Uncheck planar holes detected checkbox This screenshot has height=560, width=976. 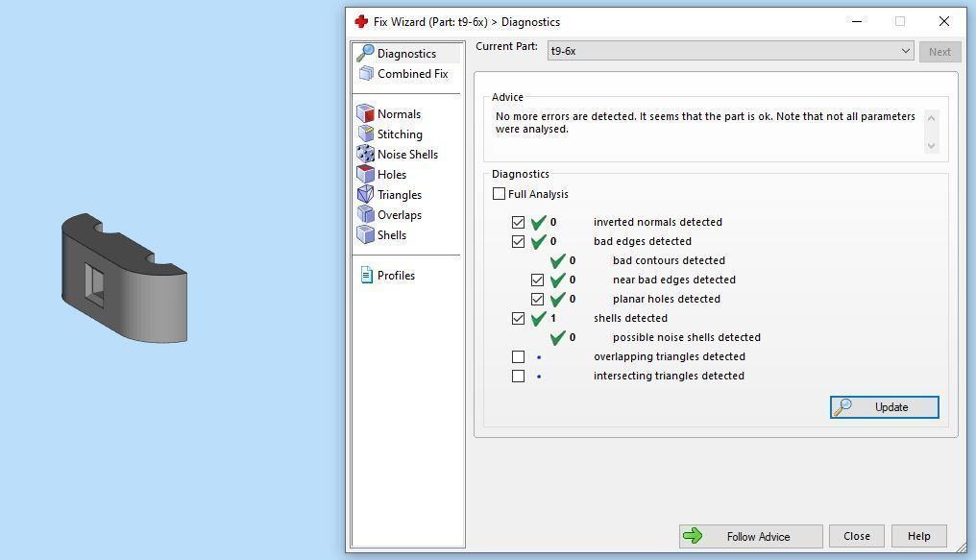pyautogui.click(x=537, y=300)
